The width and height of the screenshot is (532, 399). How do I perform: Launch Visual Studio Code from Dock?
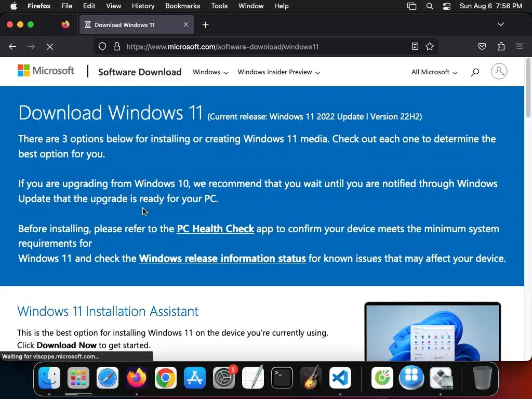pos(340,378)
